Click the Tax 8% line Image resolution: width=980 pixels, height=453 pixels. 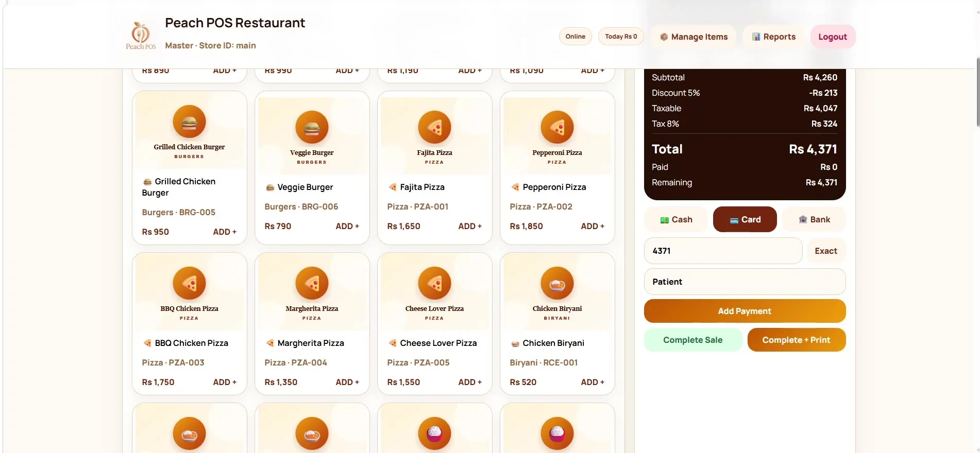pos(745,124)
